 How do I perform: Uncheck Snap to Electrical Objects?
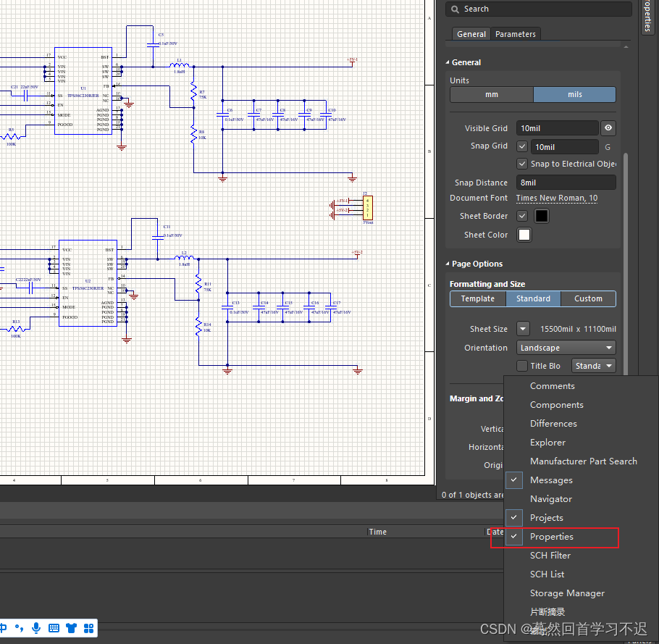click(522, 164)
